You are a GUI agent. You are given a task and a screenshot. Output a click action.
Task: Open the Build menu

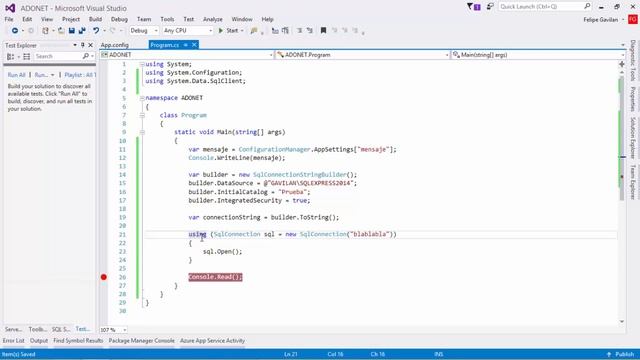point(95,19)
